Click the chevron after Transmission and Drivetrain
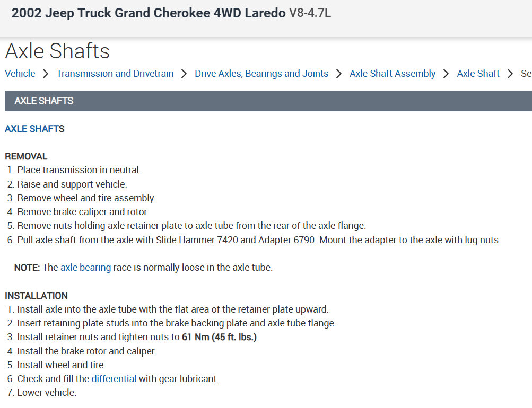This screenshot has width=532, height=408. coord(184,74)
